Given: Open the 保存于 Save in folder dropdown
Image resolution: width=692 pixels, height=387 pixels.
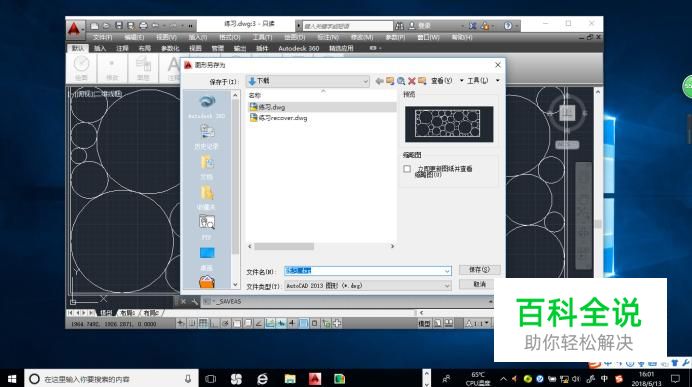Looking at the screenshot, I should point(307,81).
